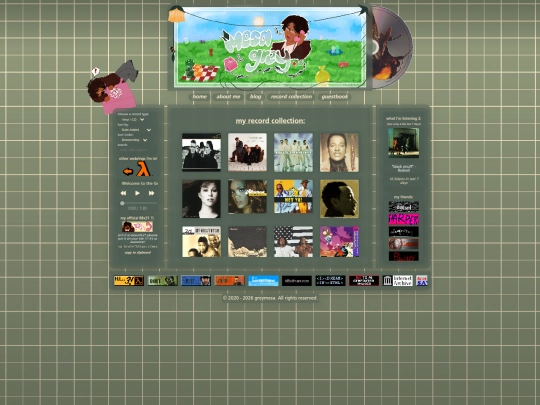Click the light blue footer badge
540x405 pixels.
[x=263, y=281]
